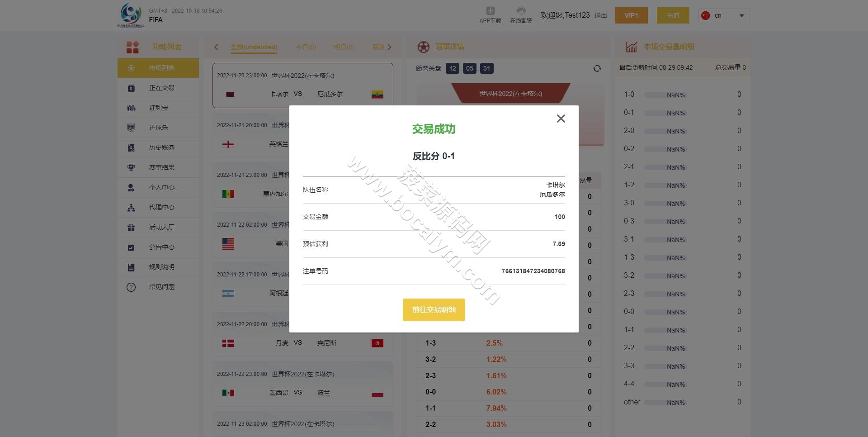The image size is (868, 437).
Task: Click the 退出 logout link
Action: point(600,15)
